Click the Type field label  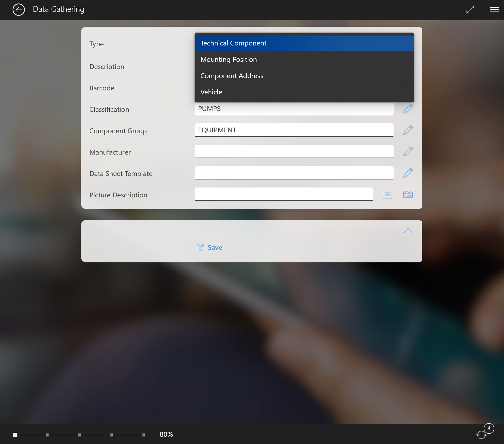pyautogui.click(x=97, y=44)
